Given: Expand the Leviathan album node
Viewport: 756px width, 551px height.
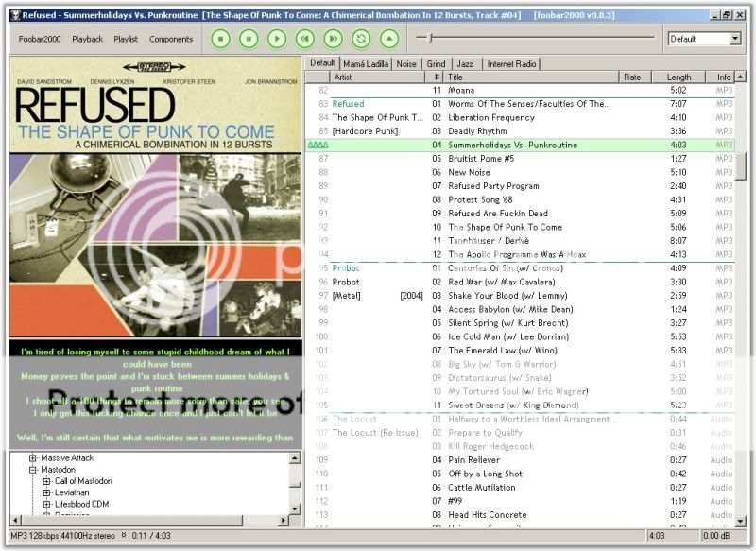Looking at the screenshot, I should tap(47, 493).
